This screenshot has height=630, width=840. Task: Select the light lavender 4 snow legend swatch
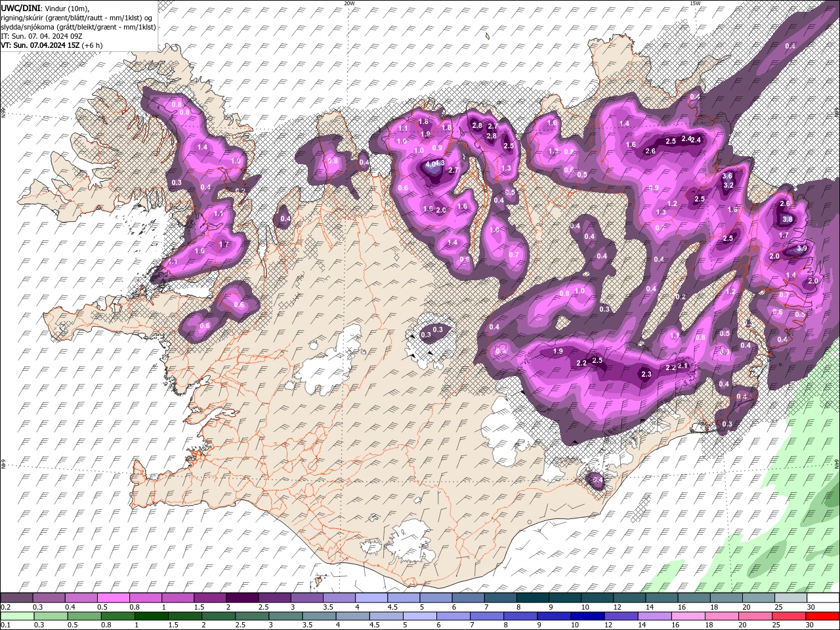(x=371, y=598)
